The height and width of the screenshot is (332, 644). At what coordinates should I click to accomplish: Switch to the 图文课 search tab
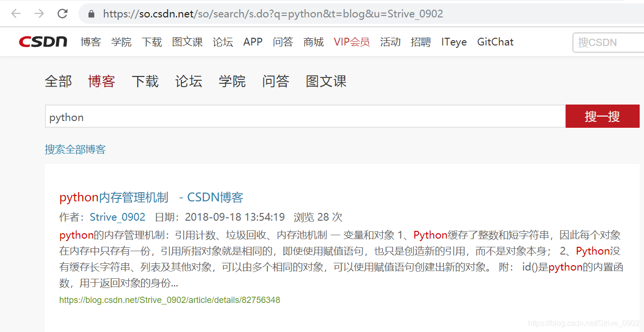click(x=326, y=81)
